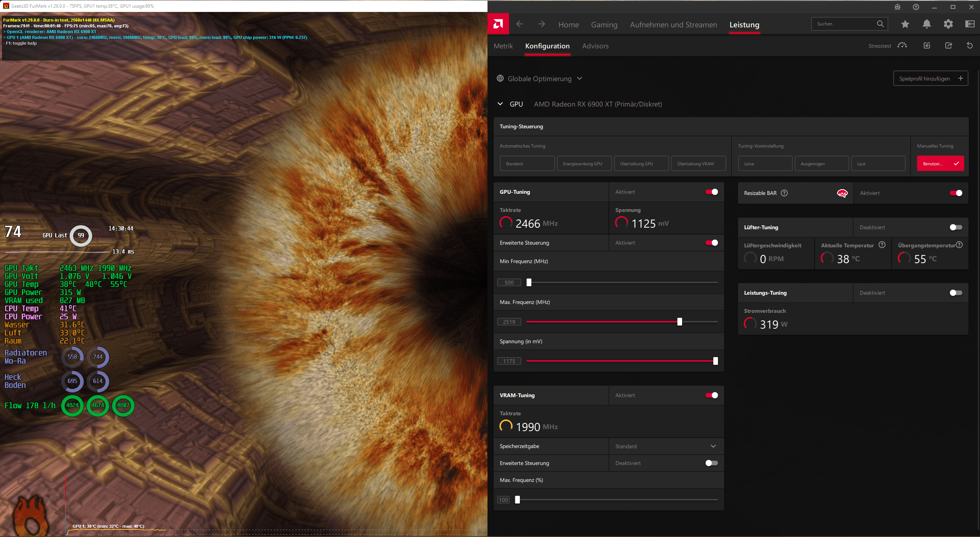Open notifications bell icon
This screenshot has height=537, width=980.
pos(926,24)
